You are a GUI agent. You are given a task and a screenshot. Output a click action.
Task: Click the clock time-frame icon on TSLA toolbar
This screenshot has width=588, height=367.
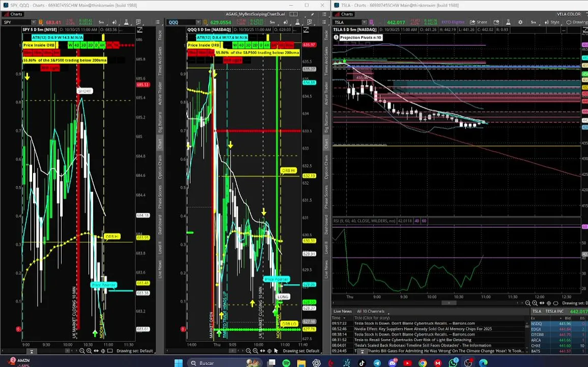[x=496, y=22]
